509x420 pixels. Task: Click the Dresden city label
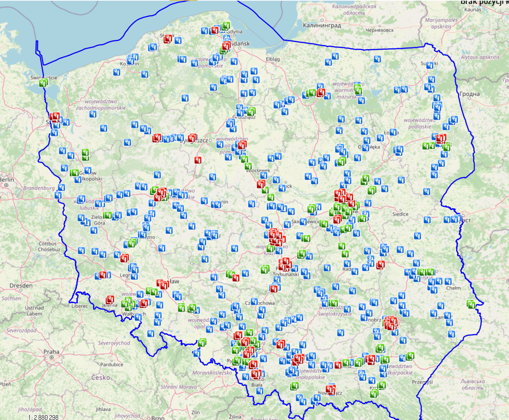tap(21, 285)
